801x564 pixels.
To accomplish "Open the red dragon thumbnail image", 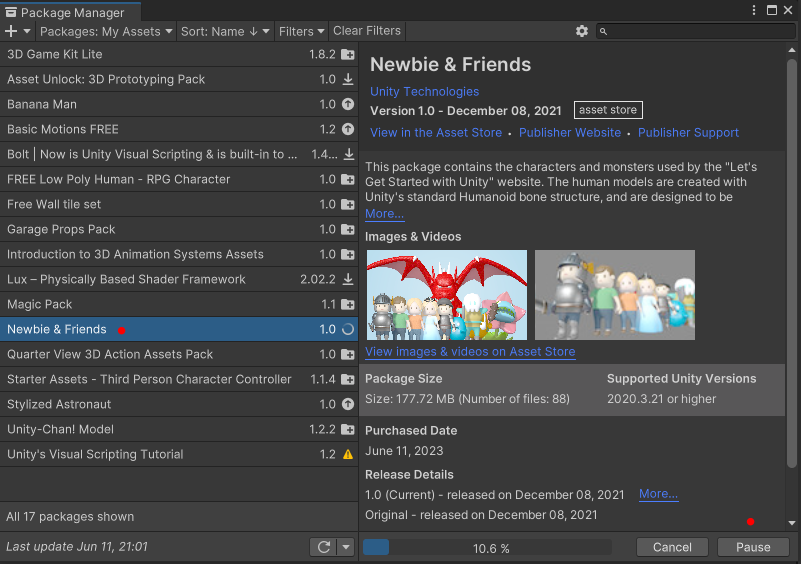I will (446, 295).
